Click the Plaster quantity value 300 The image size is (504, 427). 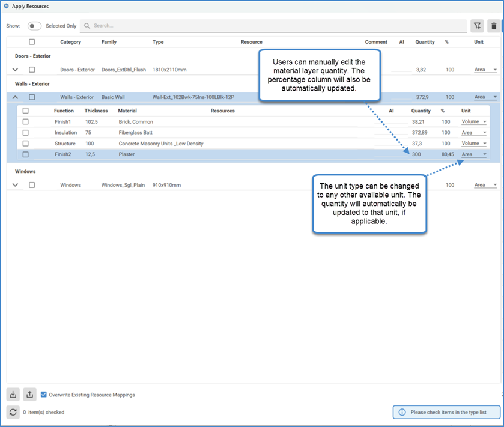pyautogui.click(x=416, y=154)
